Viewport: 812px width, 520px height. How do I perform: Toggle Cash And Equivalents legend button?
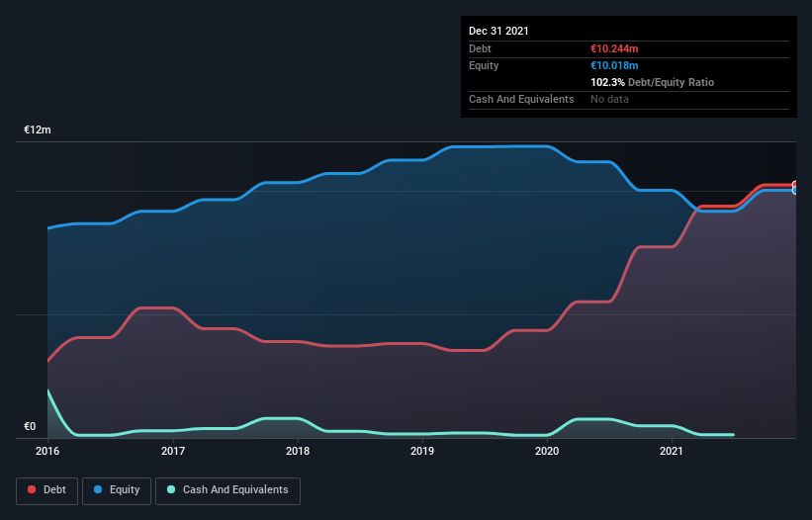pyautogui.click(x=227, y=490)
